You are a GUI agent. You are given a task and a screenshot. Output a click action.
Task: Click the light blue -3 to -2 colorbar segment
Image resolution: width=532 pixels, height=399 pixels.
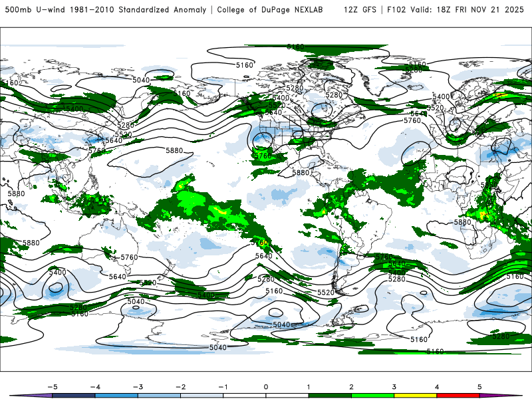point(159,396)
